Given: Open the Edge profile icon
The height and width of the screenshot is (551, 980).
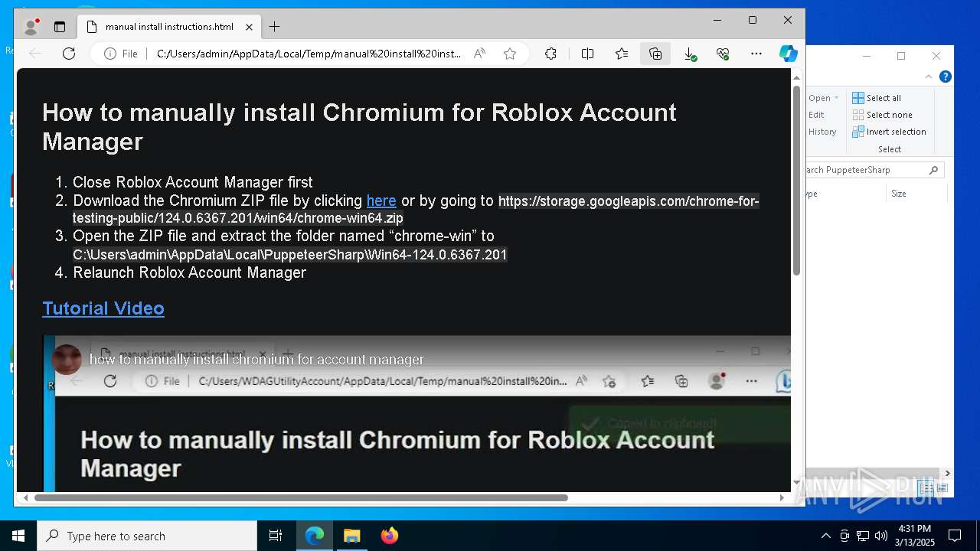Looking at the screenshot, I should pyautogui.click(x=31, y=27).
